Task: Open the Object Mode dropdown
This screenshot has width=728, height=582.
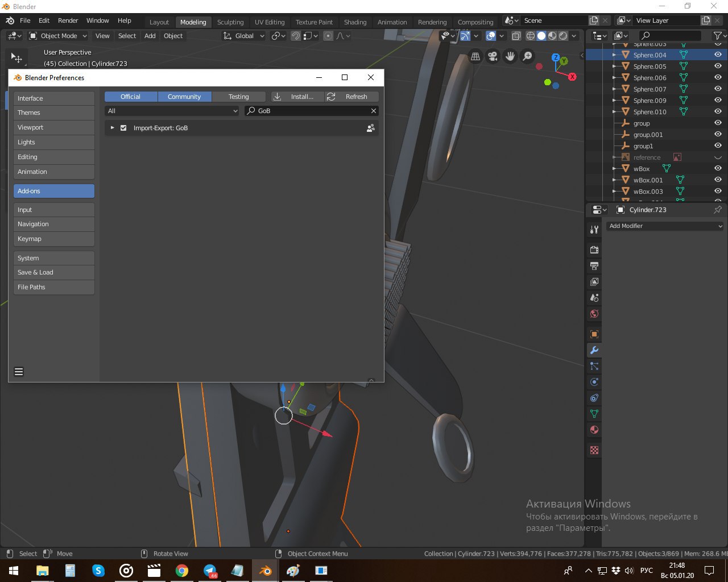Action: [x=58, y=36]
